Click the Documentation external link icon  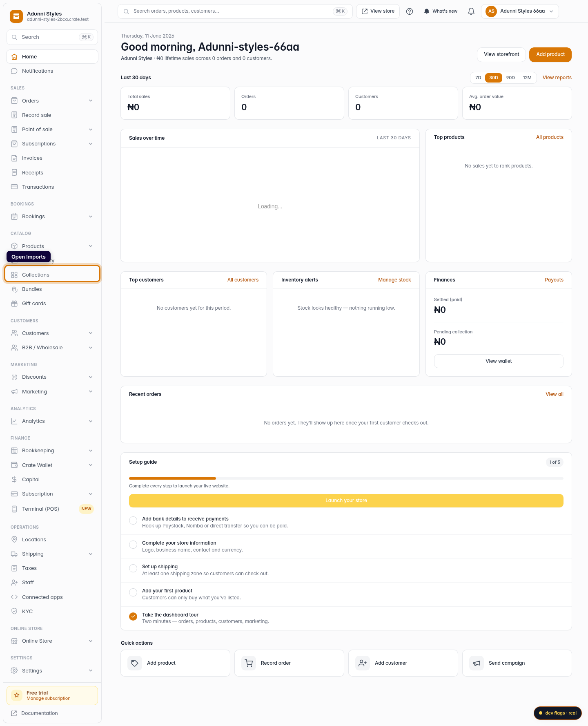(x=14, y=713)
